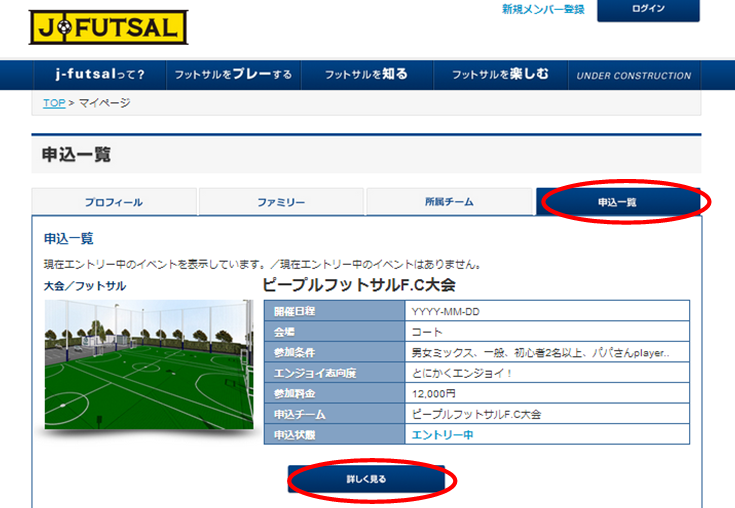This screenshot has height=508, width=735.
Task: Open フットサルを楽しむ navigation item
Action: click(500, 75)
